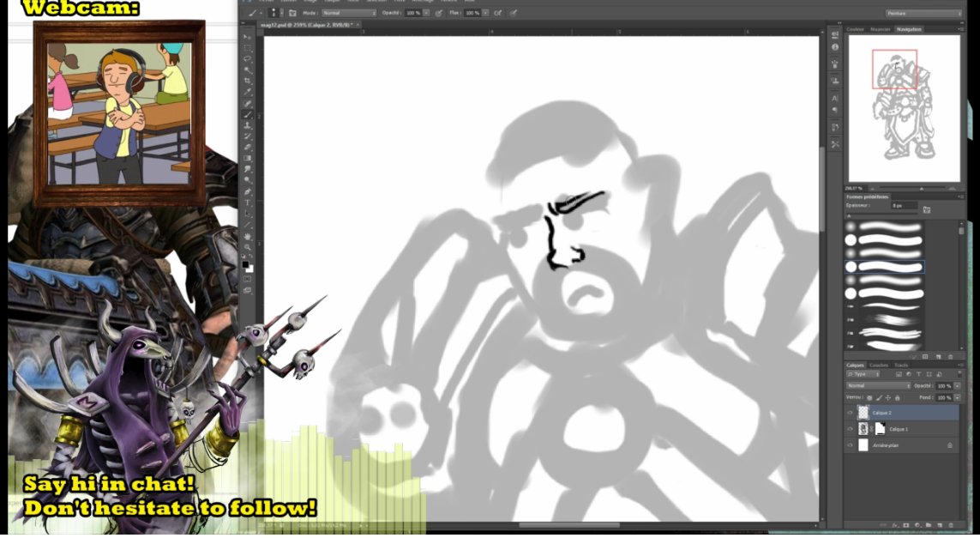Switch to the Nuancier tab

[x=880, y=29]
